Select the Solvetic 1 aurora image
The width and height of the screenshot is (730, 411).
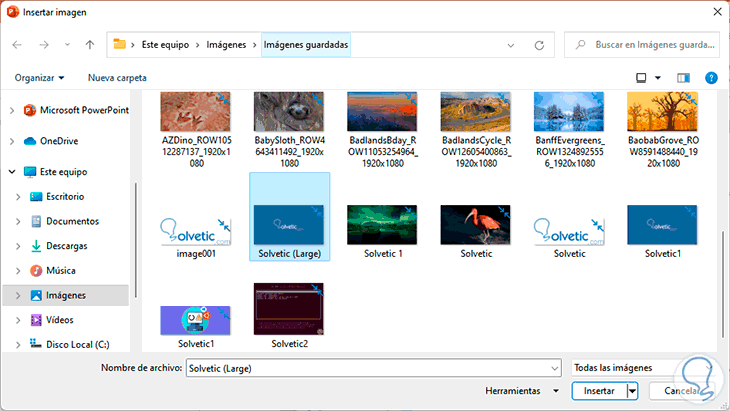pyautogui.click(x=382, y=225)
